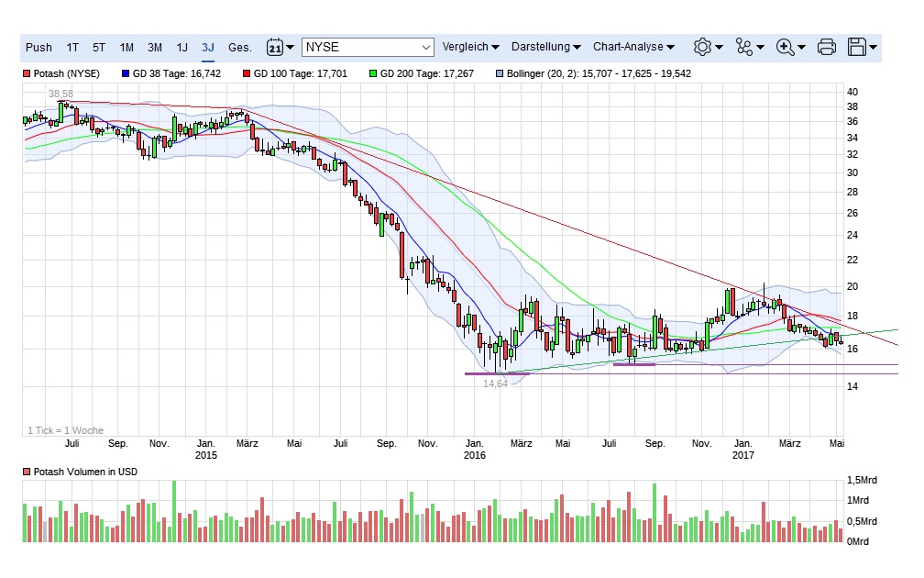Click the Bollinger legend square icon

(500, 73)
